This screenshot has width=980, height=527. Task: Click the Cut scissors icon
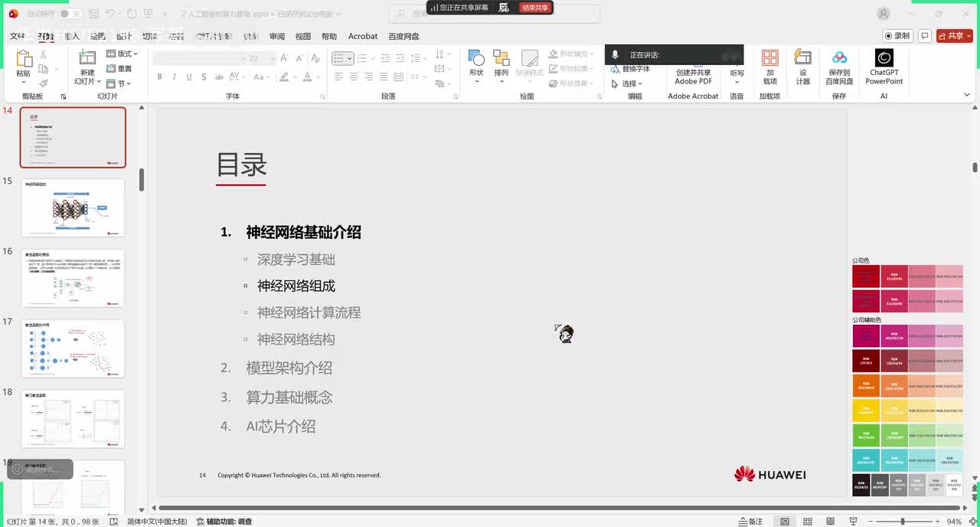coord(44,54)
